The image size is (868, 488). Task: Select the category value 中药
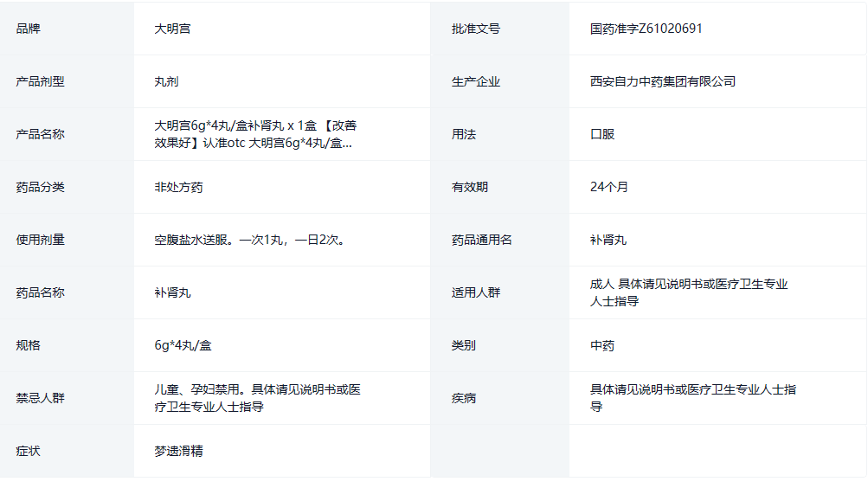pyautogui.click(x=602, y=345)
